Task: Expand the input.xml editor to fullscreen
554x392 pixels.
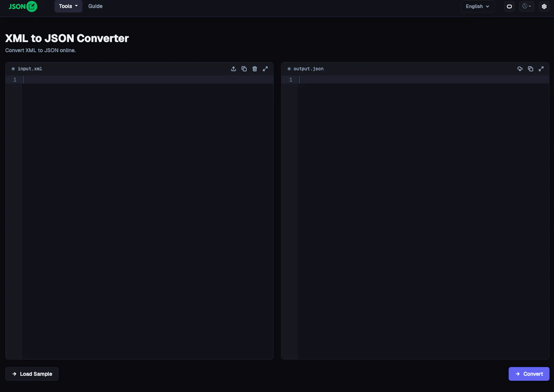Action: click(265, 69)
